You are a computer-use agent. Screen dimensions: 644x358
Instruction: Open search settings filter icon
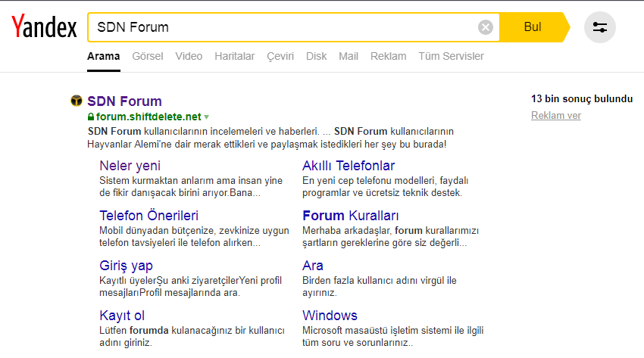(x=599, y=27)
